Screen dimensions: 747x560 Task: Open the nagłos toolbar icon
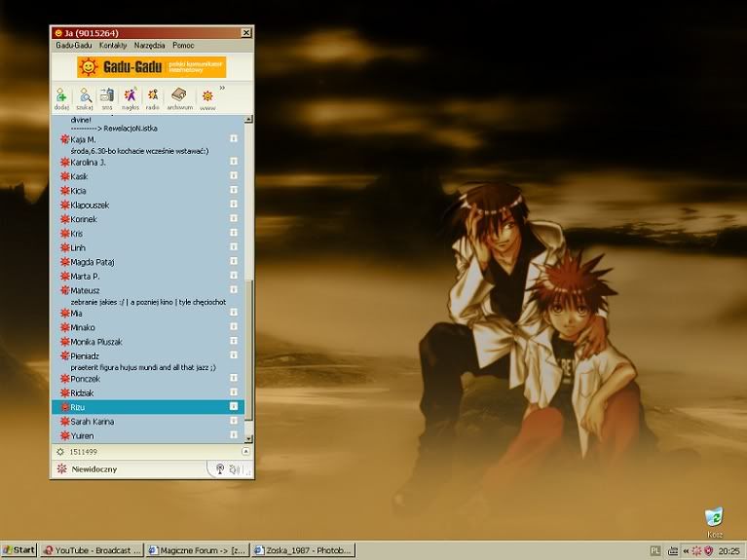click(x=131, y=98)
